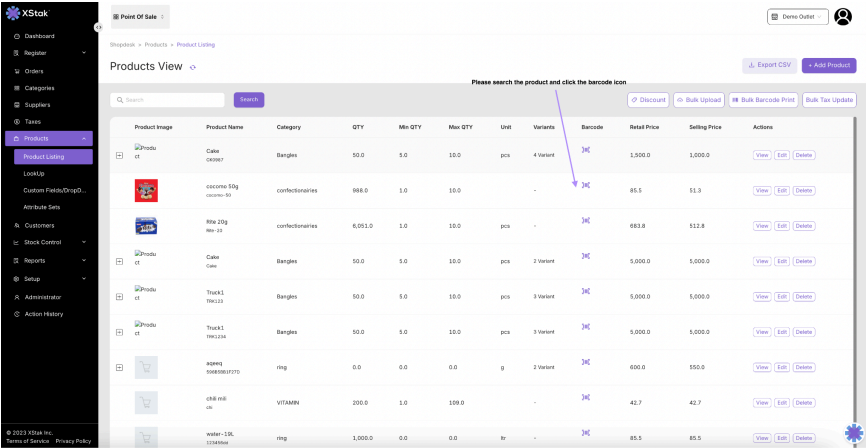Click the Add Product button

(828, 65)
